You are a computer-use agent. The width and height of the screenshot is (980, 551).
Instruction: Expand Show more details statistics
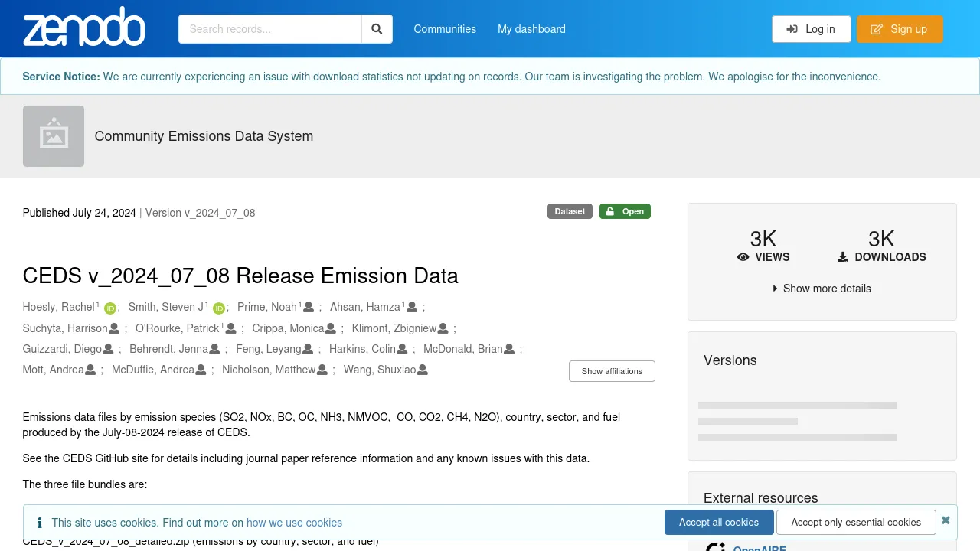(x=822, y=289)
